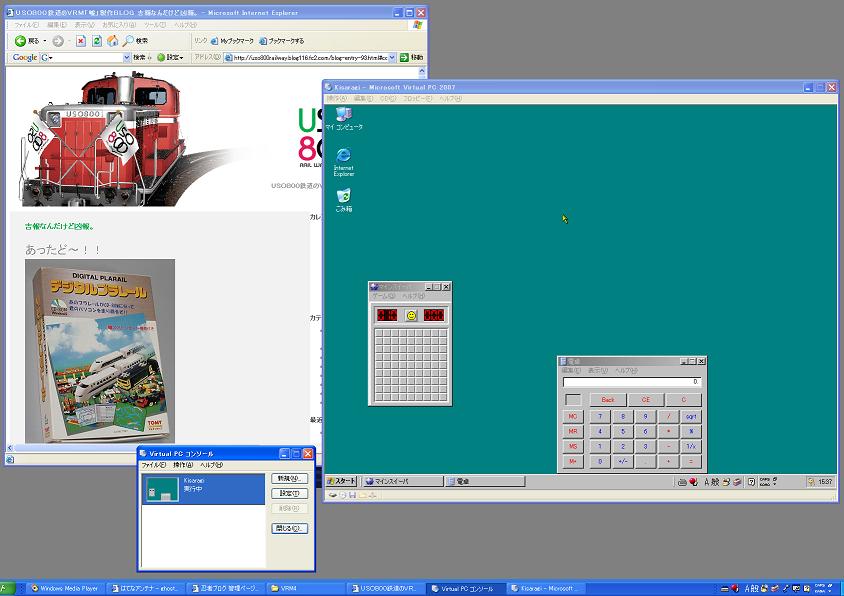Screen dimensions: 844x596
Task: Click the Minesweeper smiley face button
Action: coord(411,315)
